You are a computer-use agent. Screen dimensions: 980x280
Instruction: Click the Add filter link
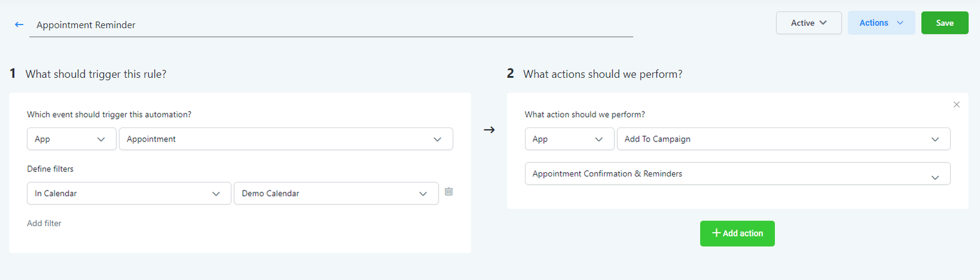tap(44, 223)
